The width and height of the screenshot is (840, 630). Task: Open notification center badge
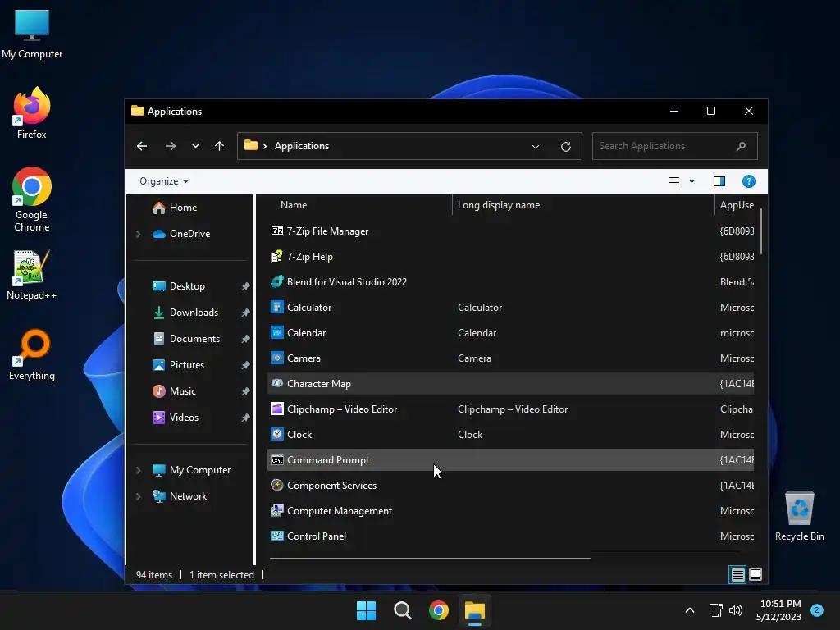tap(816, 610)
